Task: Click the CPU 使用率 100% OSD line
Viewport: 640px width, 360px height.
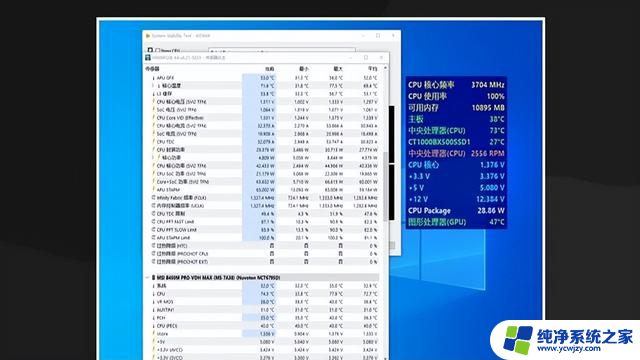Action: (456, 96)
